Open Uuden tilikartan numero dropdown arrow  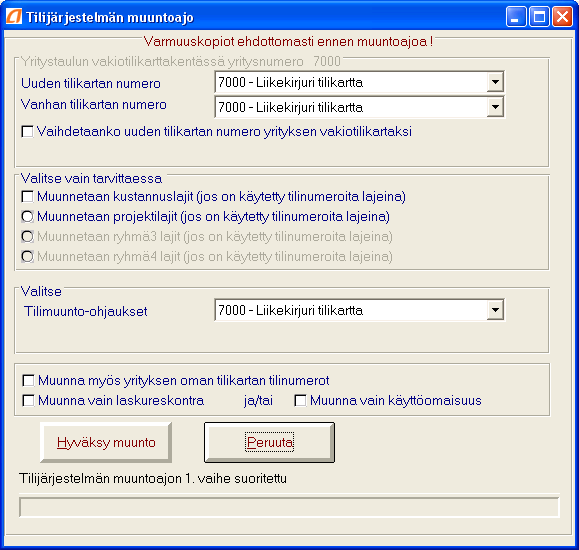click(x=495, y=82)
